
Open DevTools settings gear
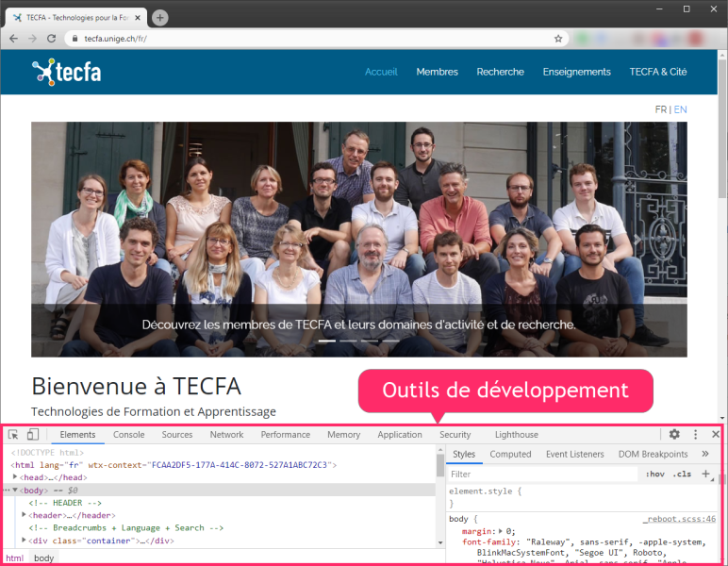pos(674,434)
